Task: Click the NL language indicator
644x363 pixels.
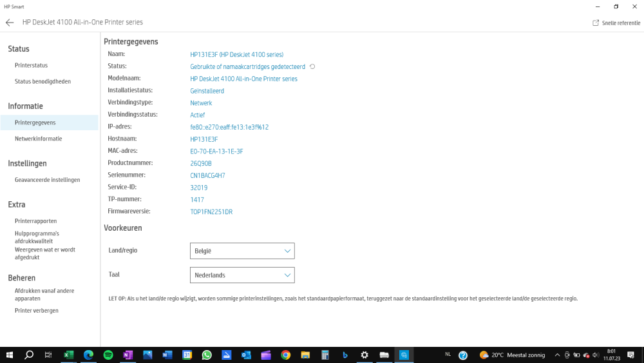Action: coord(448,355)
